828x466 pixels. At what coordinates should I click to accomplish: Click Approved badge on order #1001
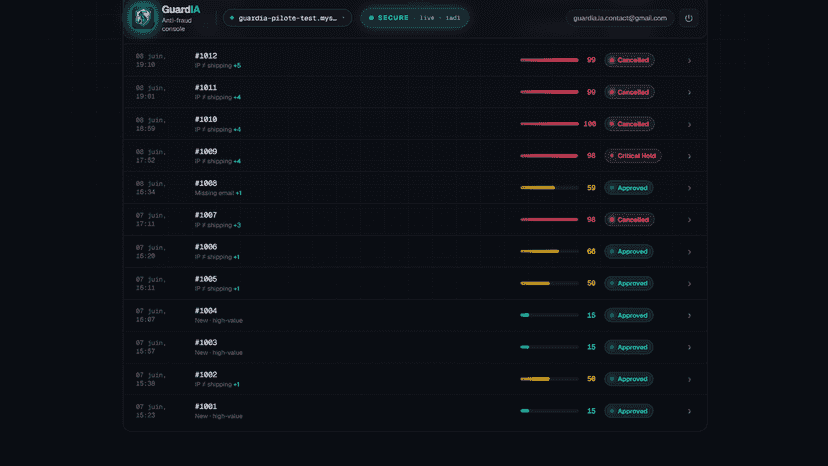tap(629, 411)
